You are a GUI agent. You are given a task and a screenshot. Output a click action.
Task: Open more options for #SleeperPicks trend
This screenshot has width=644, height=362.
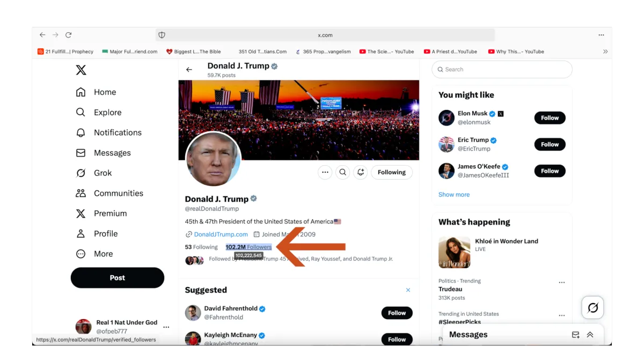[562, 316]
